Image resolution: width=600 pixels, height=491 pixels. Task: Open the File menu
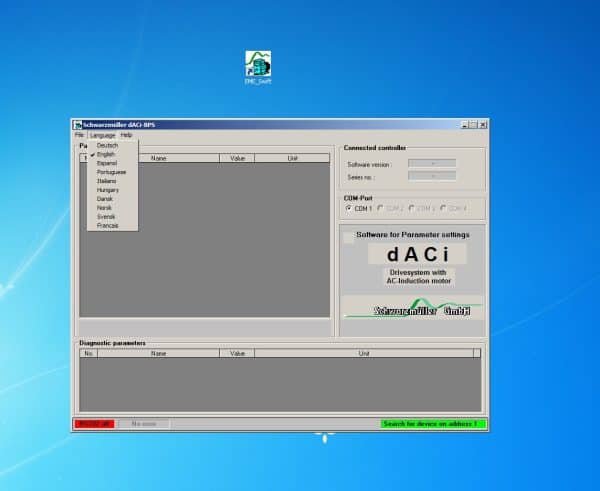coord(79,135)
